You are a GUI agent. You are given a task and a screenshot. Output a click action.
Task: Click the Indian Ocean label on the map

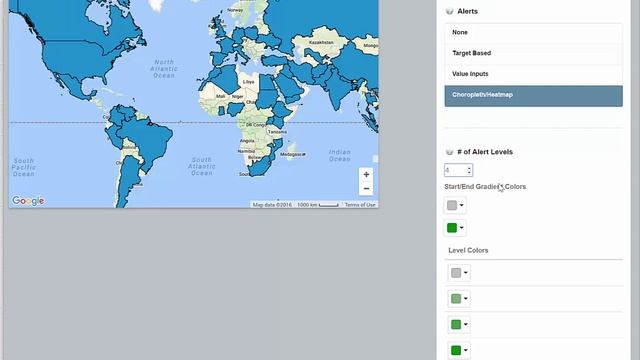[340, 156]
